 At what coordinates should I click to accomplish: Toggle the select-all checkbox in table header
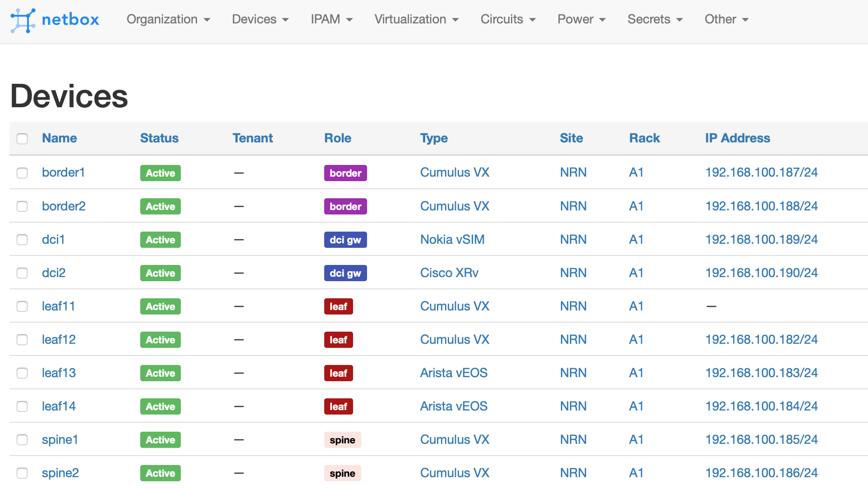click(x=22, y=138)
